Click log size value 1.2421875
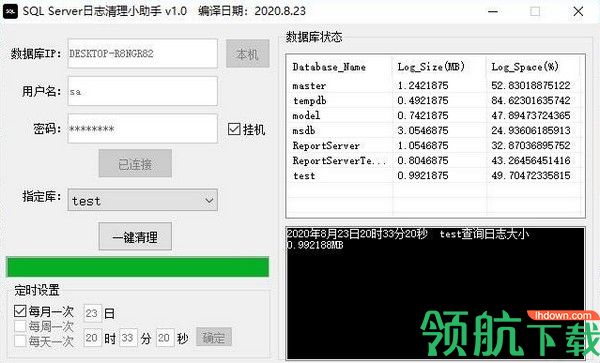The width and height of the screenshot is (600, 363). (x=423, y=85)
